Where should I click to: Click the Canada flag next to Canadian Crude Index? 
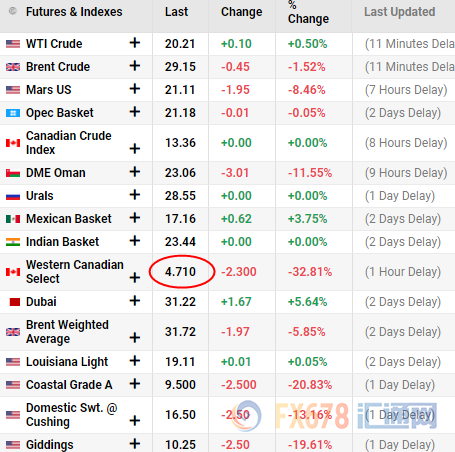coord(13,143)
